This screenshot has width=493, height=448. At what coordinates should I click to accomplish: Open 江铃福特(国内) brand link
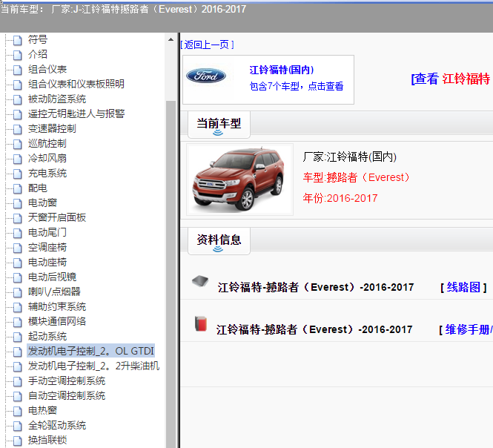click(x=282, y=70)
